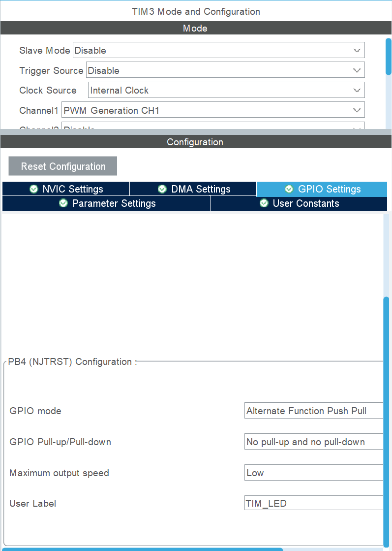Click the Mode section header
Image resolution: width=392 pixels, height=551 pixels.
click(196, 28)
